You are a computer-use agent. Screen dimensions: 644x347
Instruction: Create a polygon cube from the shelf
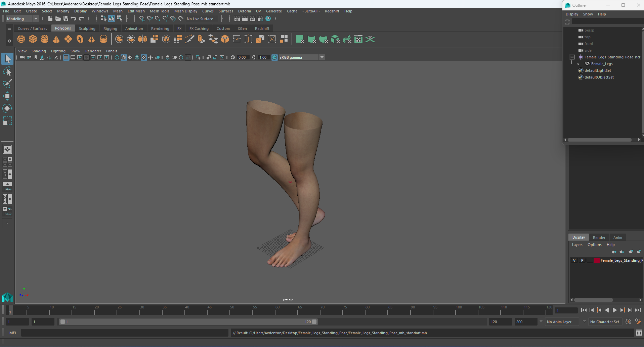33,39
